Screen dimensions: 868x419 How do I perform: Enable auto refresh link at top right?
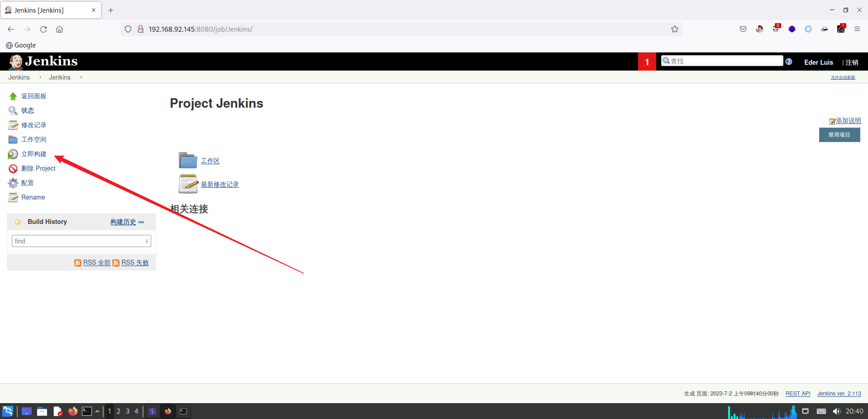pos(843,77)
